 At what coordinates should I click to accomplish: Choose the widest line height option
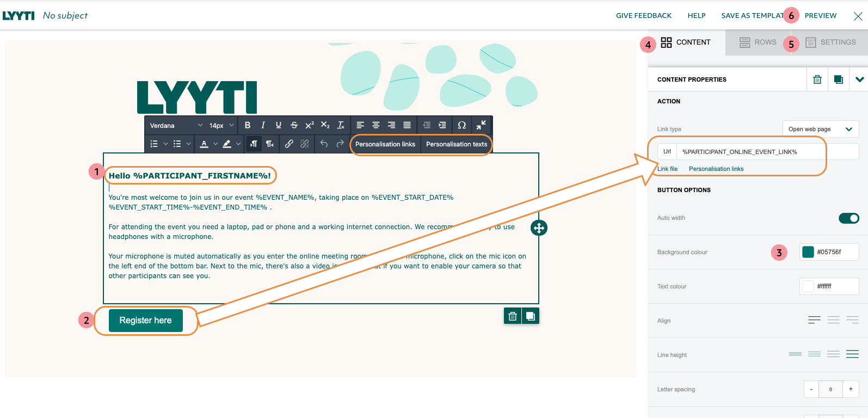(x=853, y=354)
